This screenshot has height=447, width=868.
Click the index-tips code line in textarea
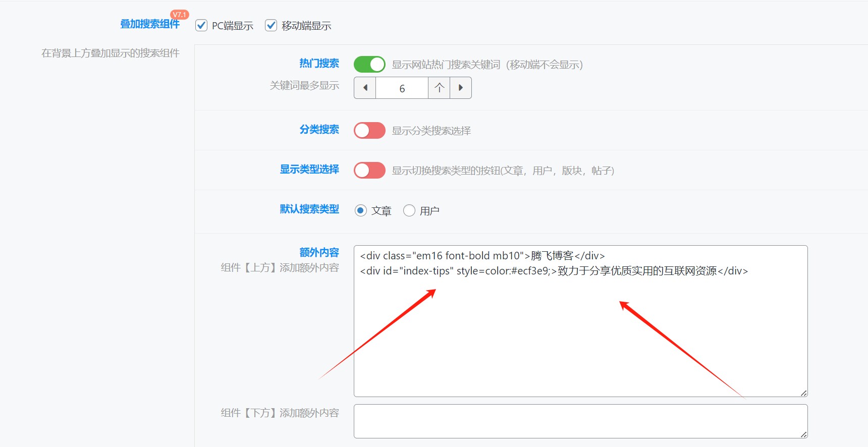[554, 271]
